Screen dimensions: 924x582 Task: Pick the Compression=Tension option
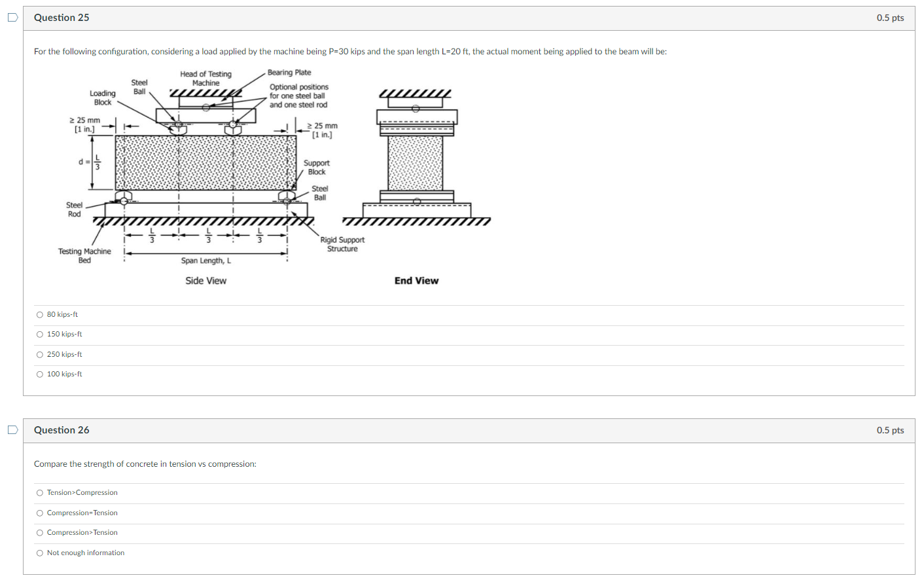pos(40,513)
